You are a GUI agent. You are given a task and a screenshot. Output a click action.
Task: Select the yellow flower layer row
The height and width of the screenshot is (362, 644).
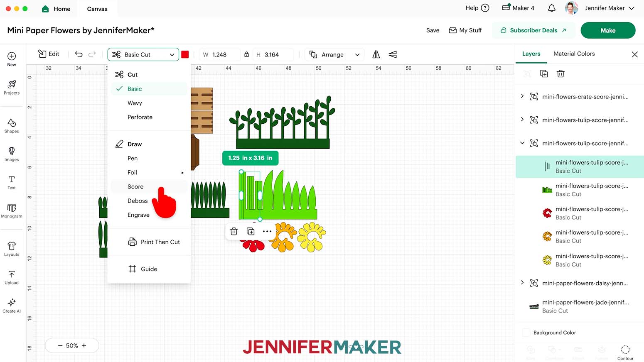click(580, 260)
